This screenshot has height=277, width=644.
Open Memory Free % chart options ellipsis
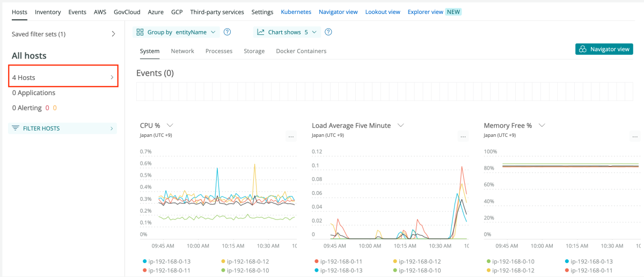pyautogui.click(x=635, y=137)
